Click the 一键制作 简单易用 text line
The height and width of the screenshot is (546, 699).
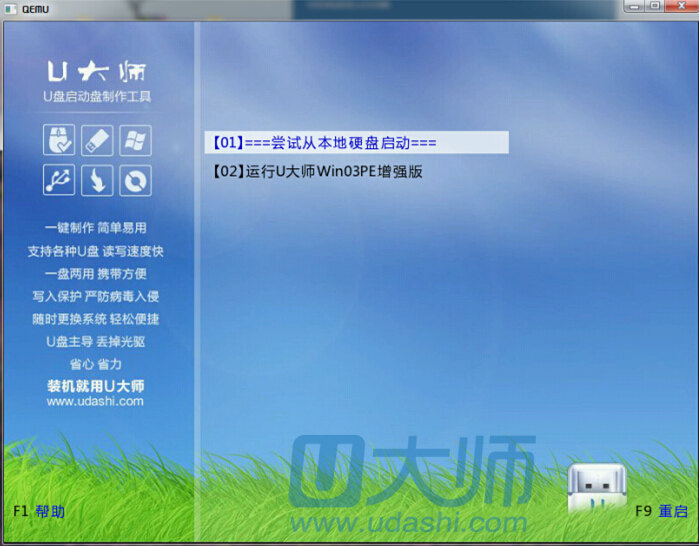(x=95, y=228)
